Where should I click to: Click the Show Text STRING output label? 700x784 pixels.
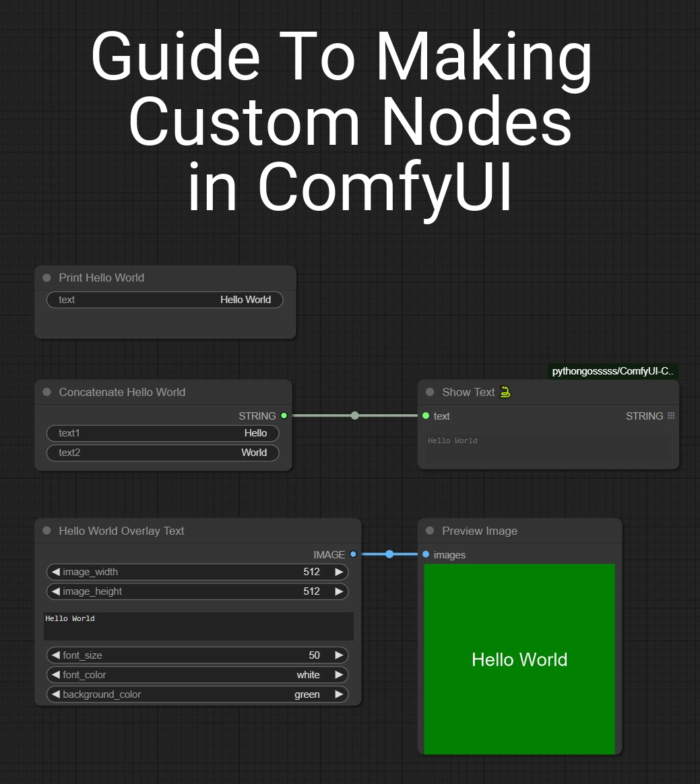pyautogui.click(x=645, y=416)
